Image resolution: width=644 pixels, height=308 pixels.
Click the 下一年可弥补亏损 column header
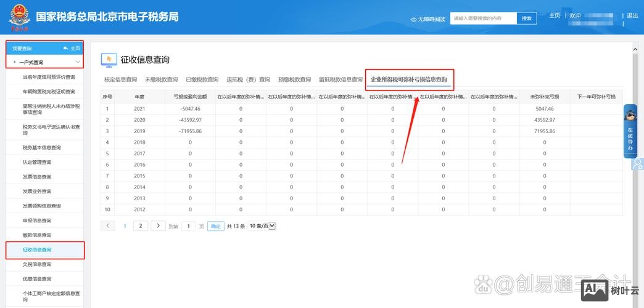(x=597, y=97)
